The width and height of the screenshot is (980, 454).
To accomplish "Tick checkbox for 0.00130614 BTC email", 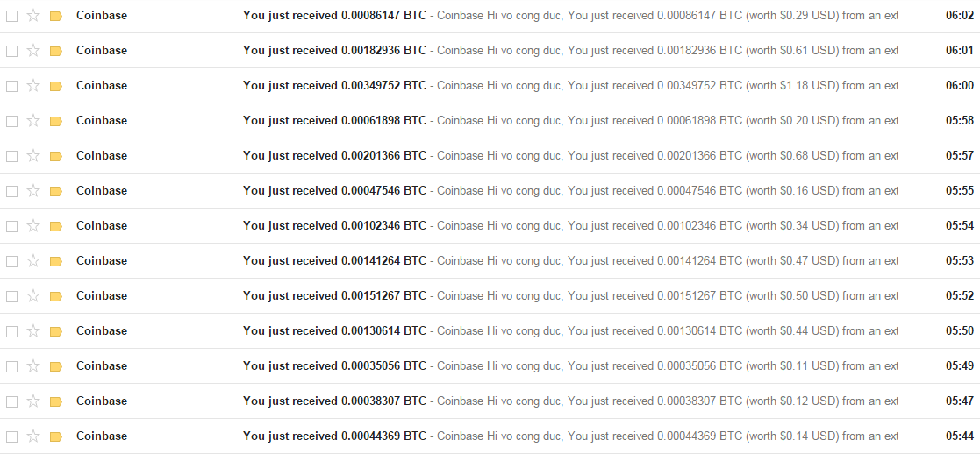I will click(11, 330).
